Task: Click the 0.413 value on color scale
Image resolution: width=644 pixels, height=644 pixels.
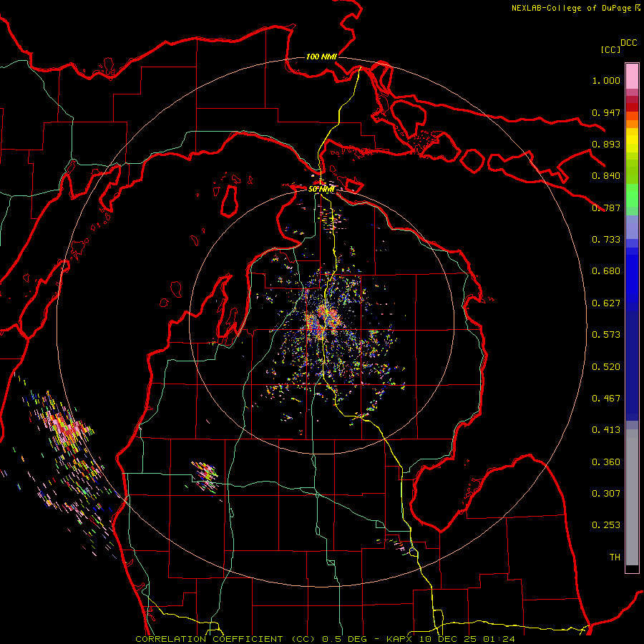Action: (x=606, y=430)
